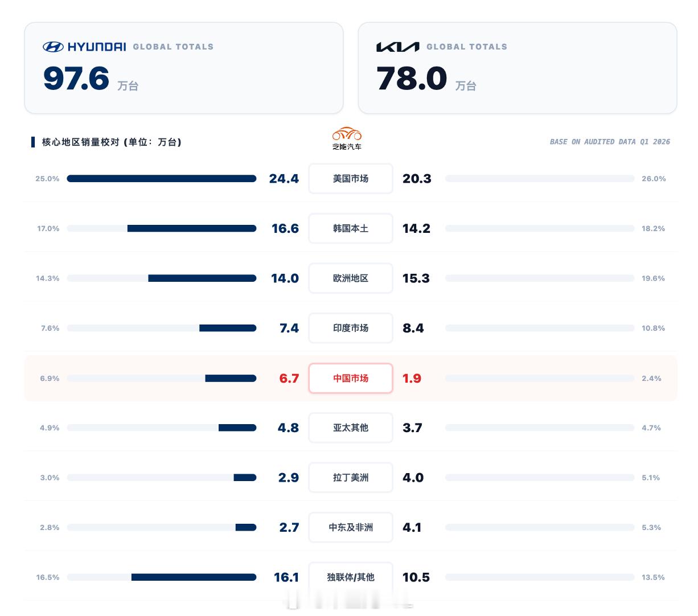Click the 4.9% share label
Image resolution: width=698 pixels, height=616 pixels.
(50, 428)
